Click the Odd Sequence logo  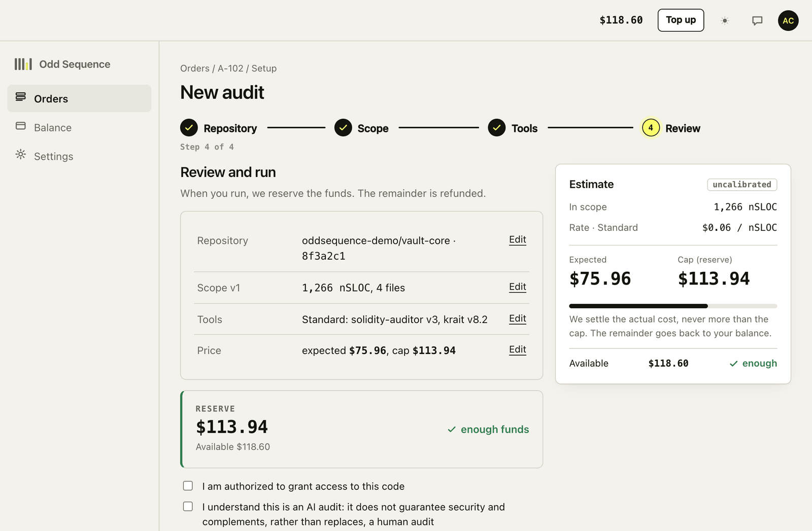(23, 64)
